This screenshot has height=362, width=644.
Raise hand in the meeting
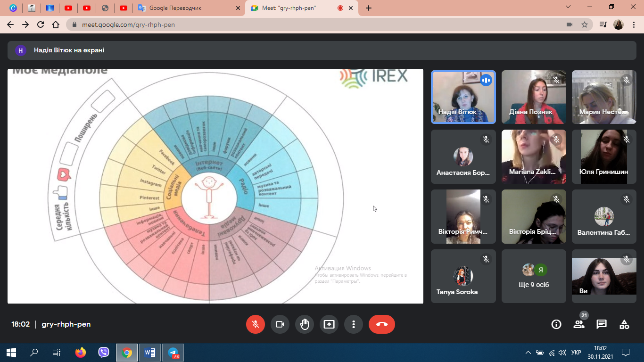305,324
